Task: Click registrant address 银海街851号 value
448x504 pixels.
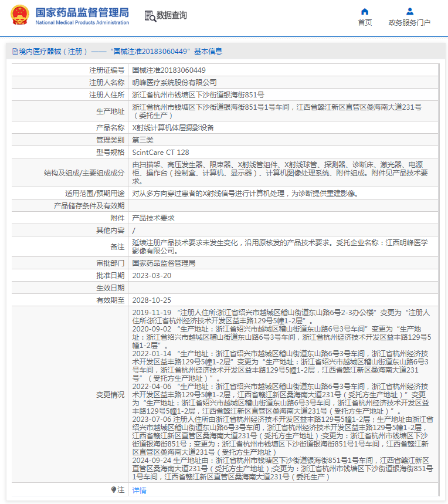Action: point(198,95)
